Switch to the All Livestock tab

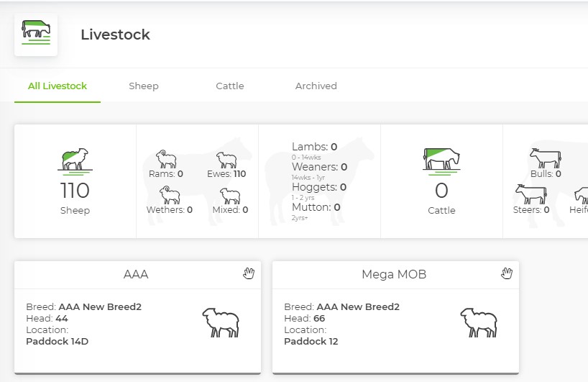pos(58,86)
